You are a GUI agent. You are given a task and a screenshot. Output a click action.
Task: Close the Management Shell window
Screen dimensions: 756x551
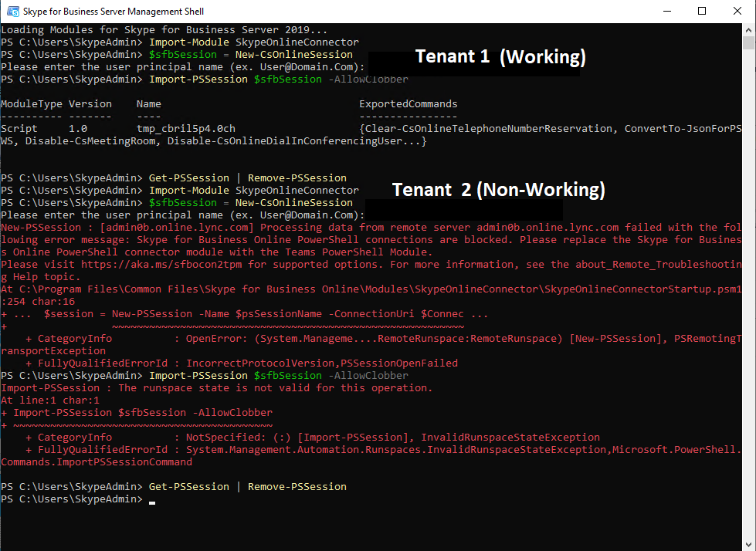pos(737,12)
